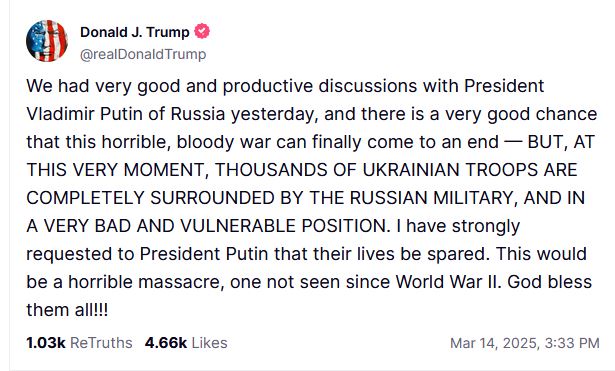Click 'God bless' in the post

point(549,282)
